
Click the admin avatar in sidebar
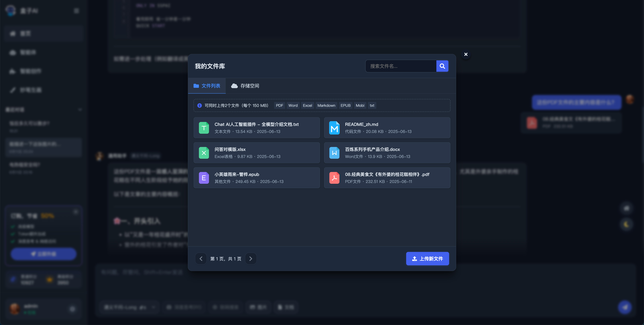tap(15, 309)
